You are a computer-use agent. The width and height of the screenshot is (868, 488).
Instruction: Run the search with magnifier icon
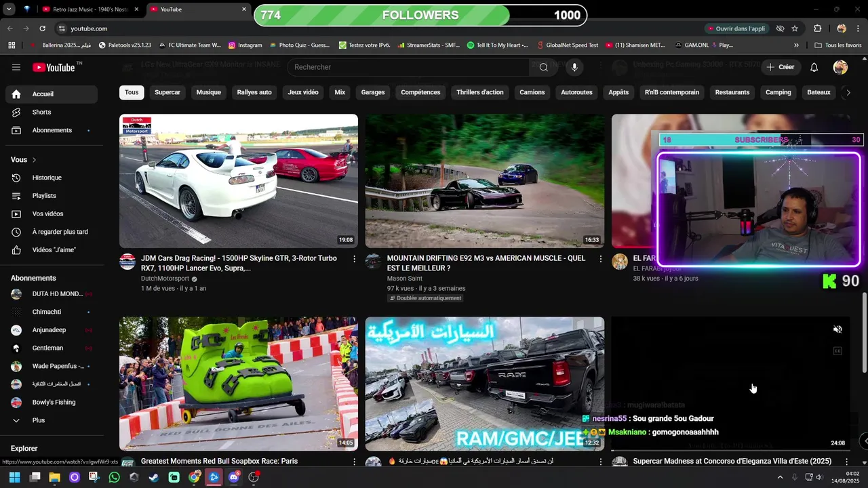coord(544,67)
